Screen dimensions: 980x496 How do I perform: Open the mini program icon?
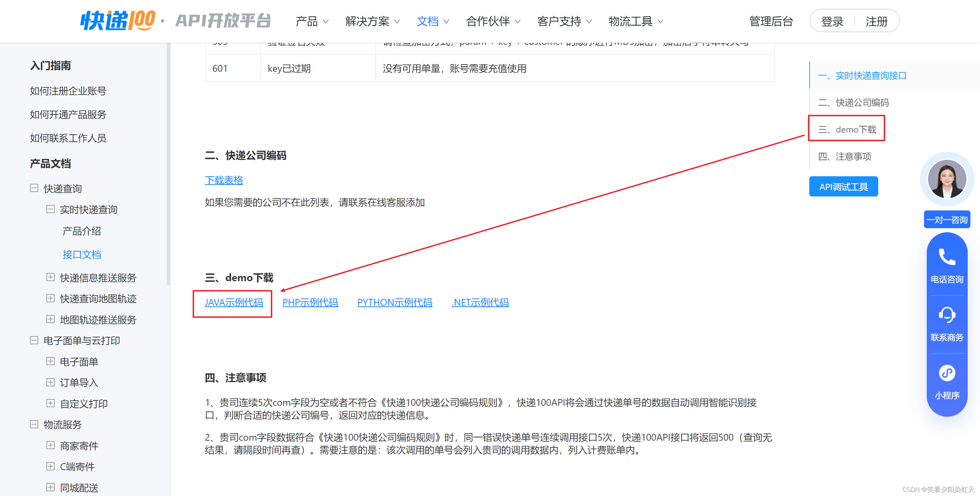pyautogui.click(x=947, y=373)
